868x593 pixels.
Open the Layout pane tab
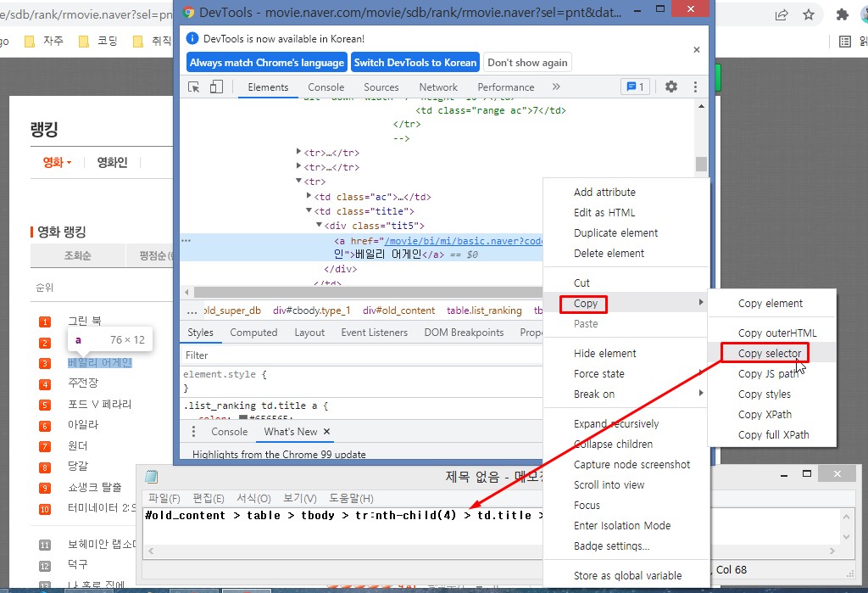(309, 332)
